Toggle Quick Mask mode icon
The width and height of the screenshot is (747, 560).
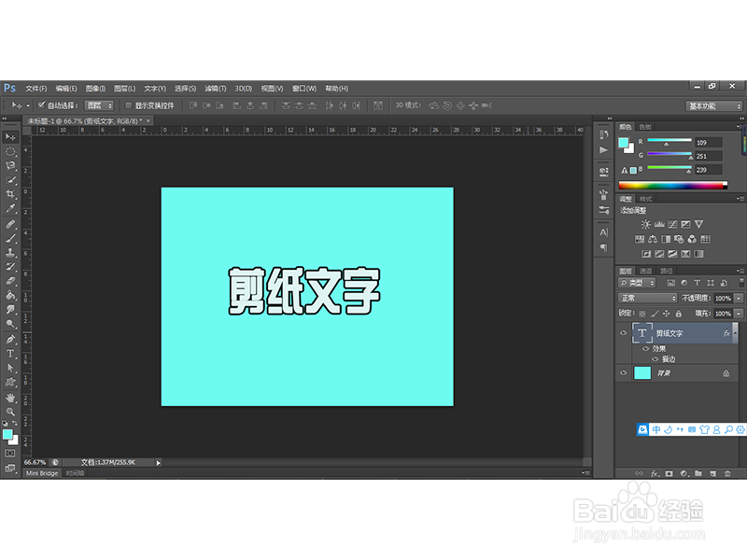point(10,454)
